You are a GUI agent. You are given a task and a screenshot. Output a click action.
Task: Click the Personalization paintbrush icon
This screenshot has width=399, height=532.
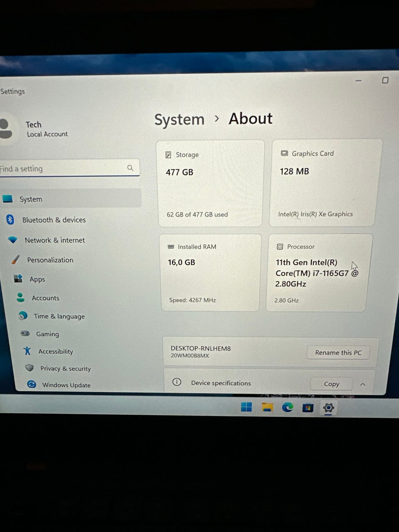(15, 259)
